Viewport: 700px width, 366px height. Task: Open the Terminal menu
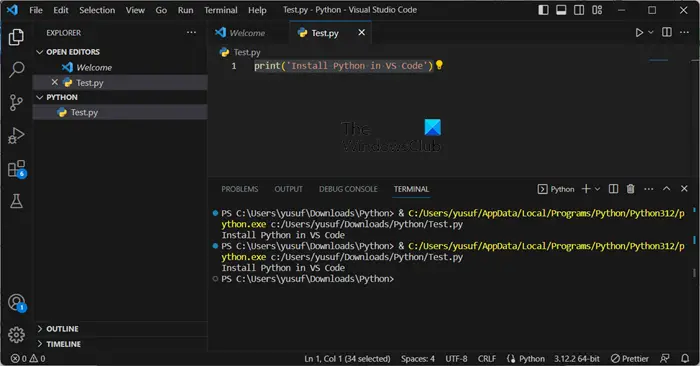point(221,10)
